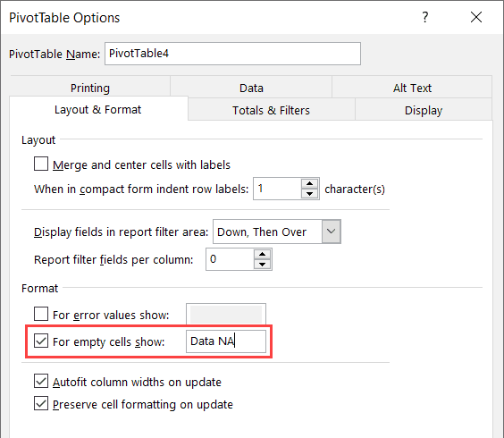Switch to the Printing tab
504x438 pixels.
90,88
